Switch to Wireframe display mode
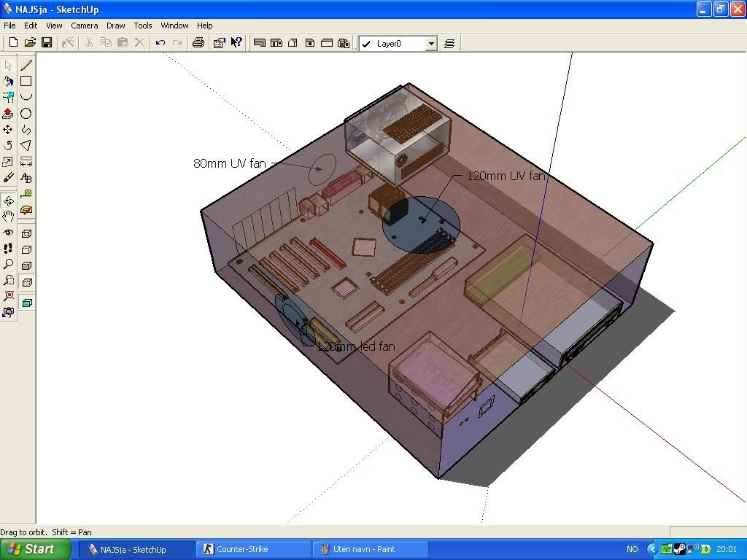747x560 pixels. click(x=27, y=234)
